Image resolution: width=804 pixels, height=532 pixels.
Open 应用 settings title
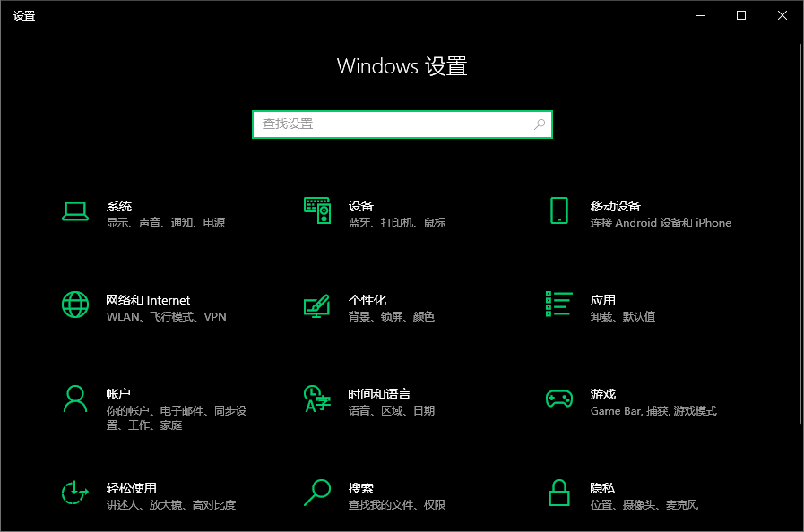[x=603, y=300]
